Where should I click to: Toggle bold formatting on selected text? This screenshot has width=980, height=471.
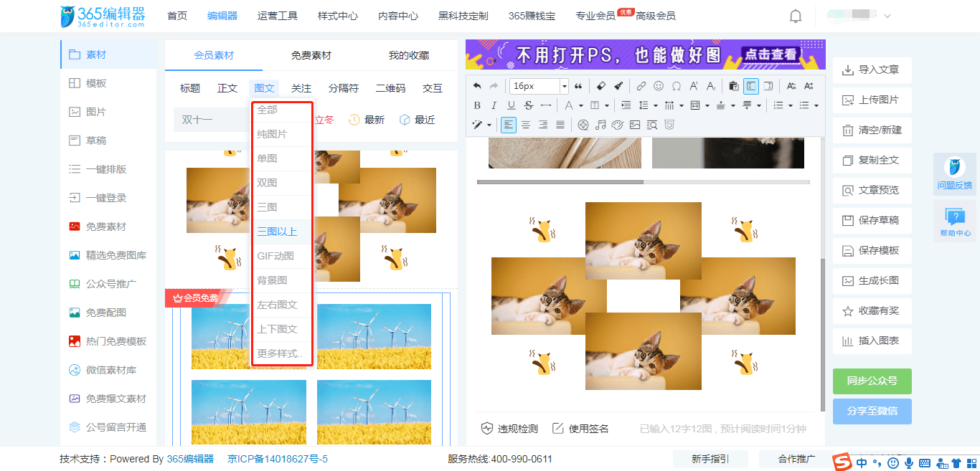(478, 105)
